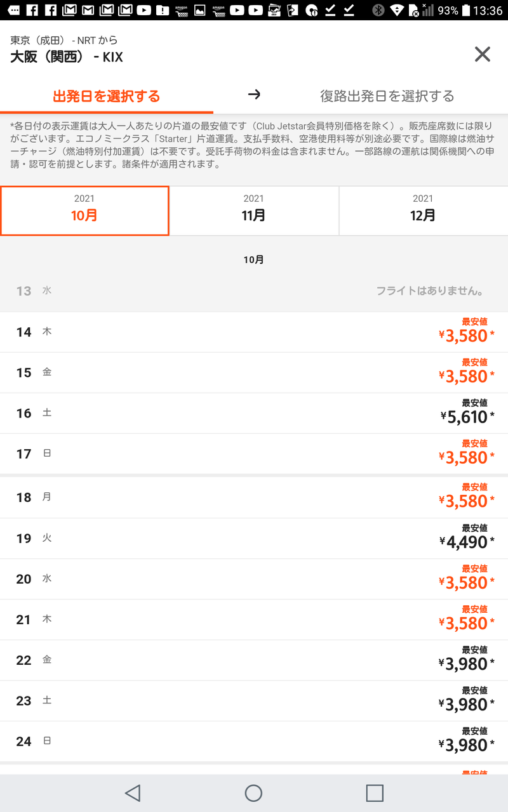Select the 出発日を選択する tab
This screenshot has width=508, height=812.
pos(106,96)
